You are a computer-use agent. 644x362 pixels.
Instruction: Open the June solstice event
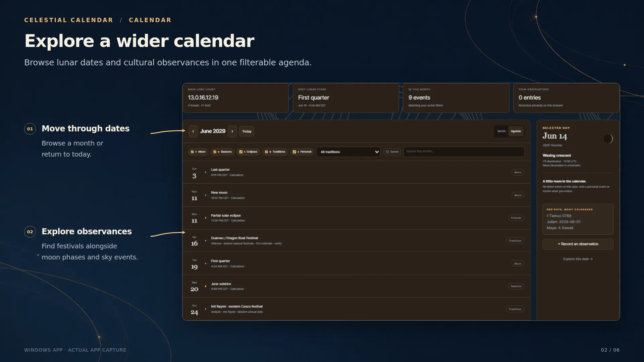click(356, 286)
